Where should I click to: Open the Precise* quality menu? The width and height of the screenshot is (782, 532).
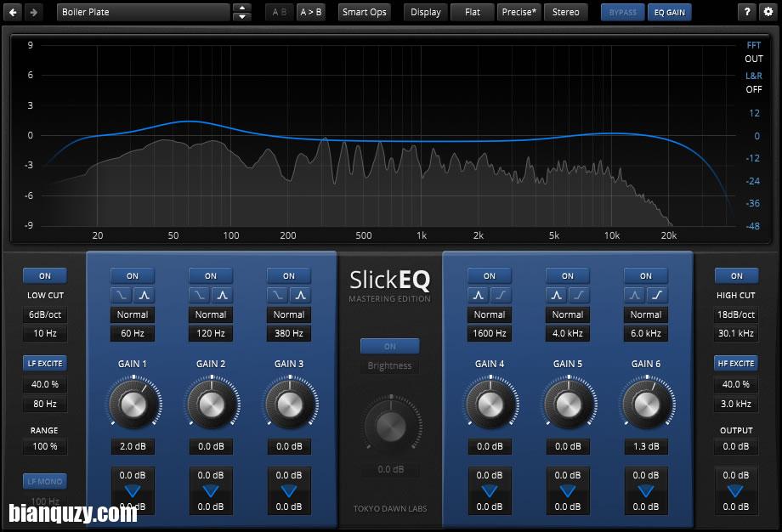[518, 12]
